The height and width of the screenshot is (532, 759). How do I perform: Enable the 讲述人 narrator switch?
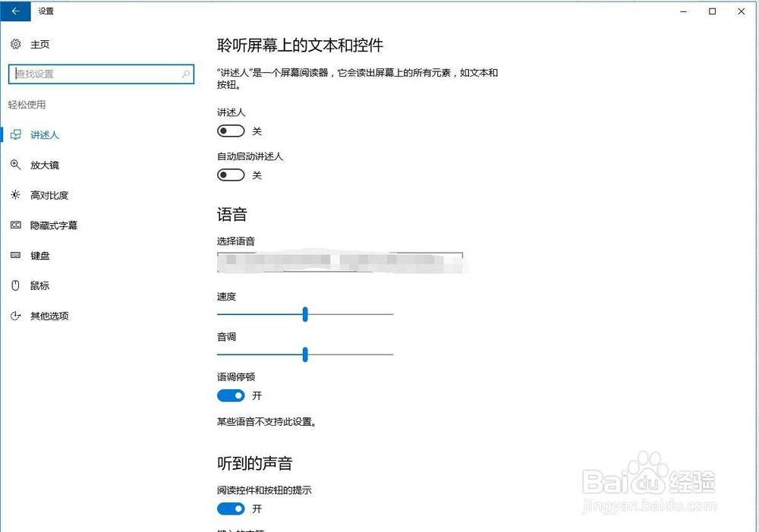(x=231, y=131)
